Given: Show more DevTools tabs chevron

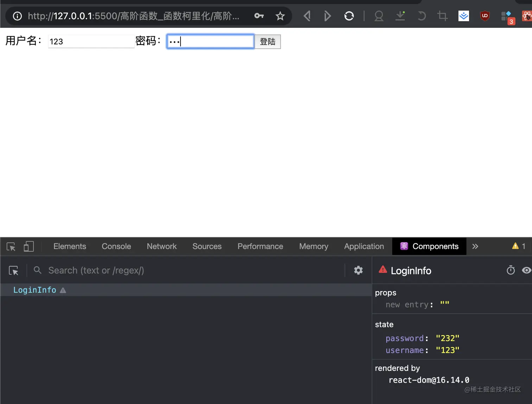Looking at the screenshot, I should point(475,246).
